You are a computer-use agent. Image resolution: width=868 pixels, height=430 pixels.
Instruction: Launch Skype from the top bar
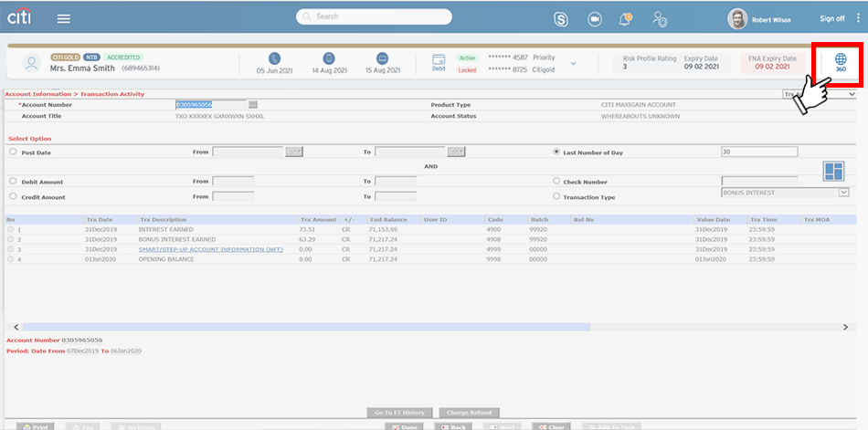[561, 18]
